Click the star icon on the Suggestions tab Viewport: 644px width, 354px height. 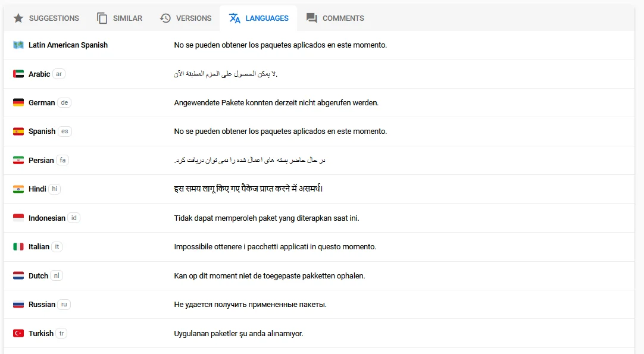click(17, 18)
